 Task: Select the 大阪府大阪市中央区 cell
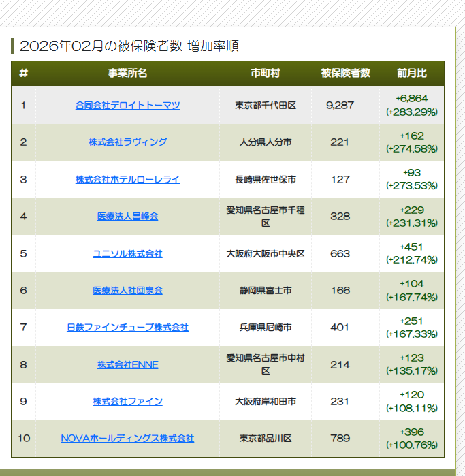(266, 254)
